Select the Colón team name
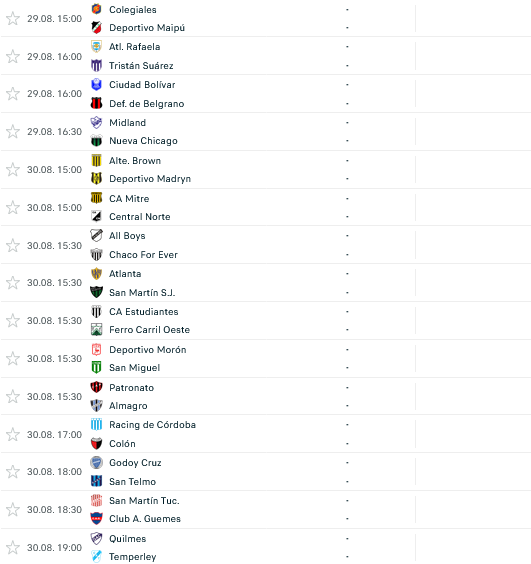Viewport: 531px width, 564px height. (x=122, y=444)
